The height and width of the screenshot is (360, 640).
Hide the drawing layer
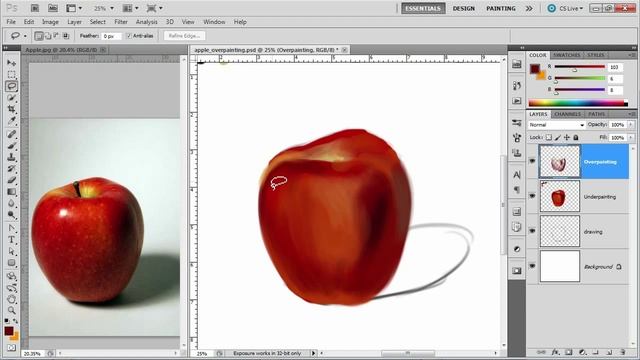[532, 231]
